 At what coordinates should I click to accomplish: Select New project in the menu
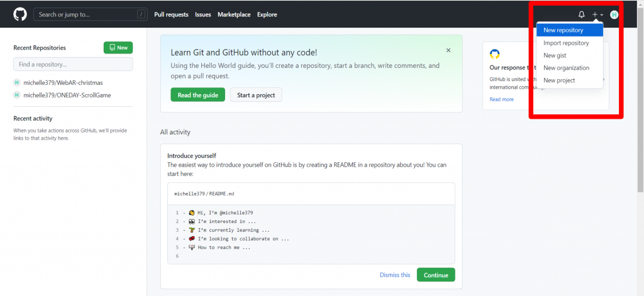570,80
